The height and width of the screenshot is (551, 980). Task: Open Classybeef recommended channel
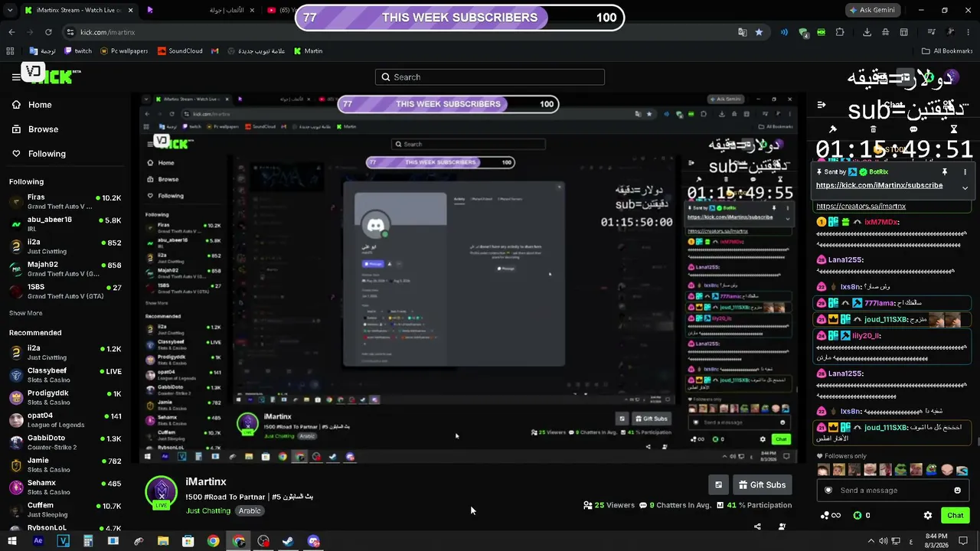coord(64,375)
